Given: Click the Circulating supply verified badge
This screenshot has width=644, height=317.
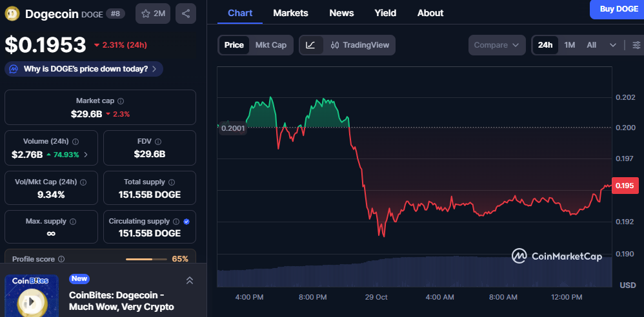Looking at the screenshot, I should point(186,221).
